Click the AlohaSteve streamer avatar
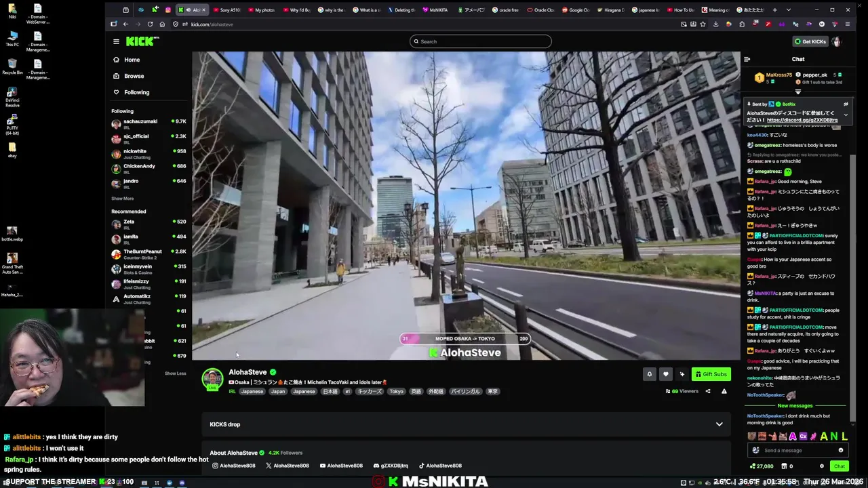This screenshot has width=868, height=488. [212, 379]
